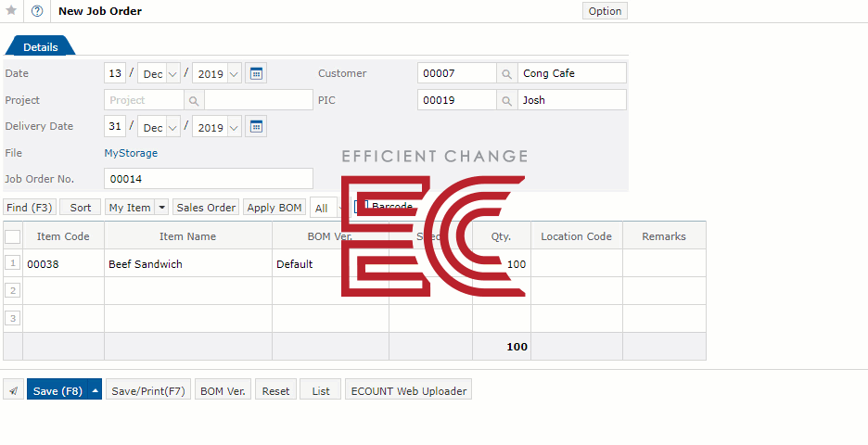Click the BOM Ver. button at bottom
Viewport: 868px width, 445px height.
click(x=223, y=389)
